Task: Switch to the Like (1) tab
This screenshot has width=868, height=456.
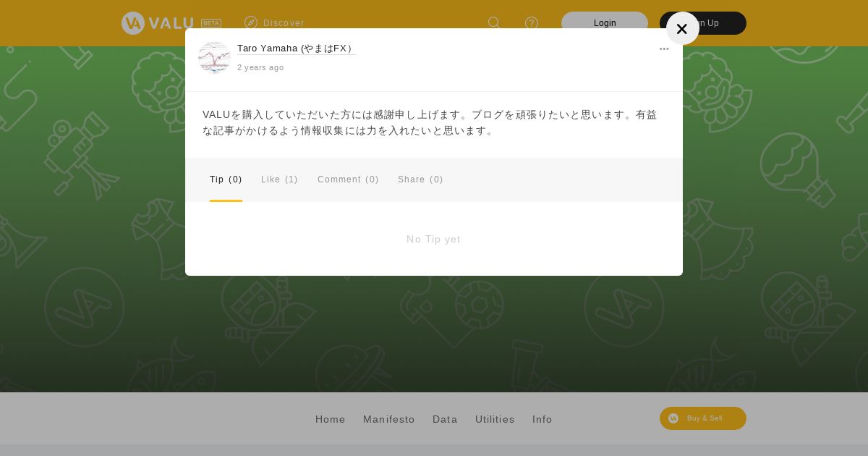Action: (x=279, y=180)
